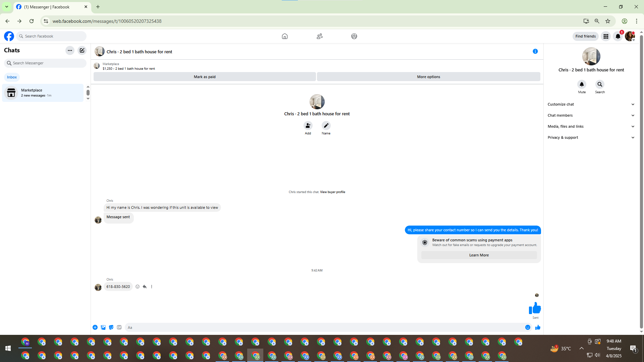Send a thumbs up like
Viewport: 644px width, 362px height.
pos(538,327)
